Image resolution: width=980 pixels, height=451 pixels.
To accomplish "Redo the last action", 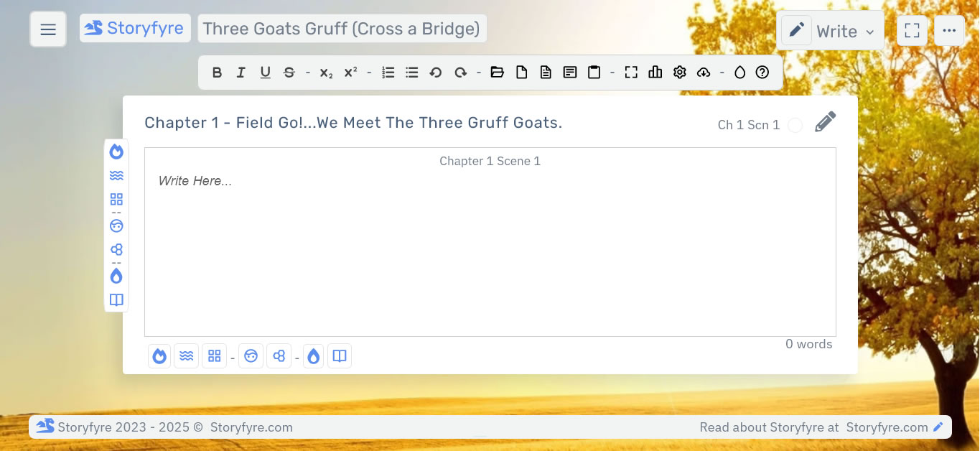I will tap(462, 72).
